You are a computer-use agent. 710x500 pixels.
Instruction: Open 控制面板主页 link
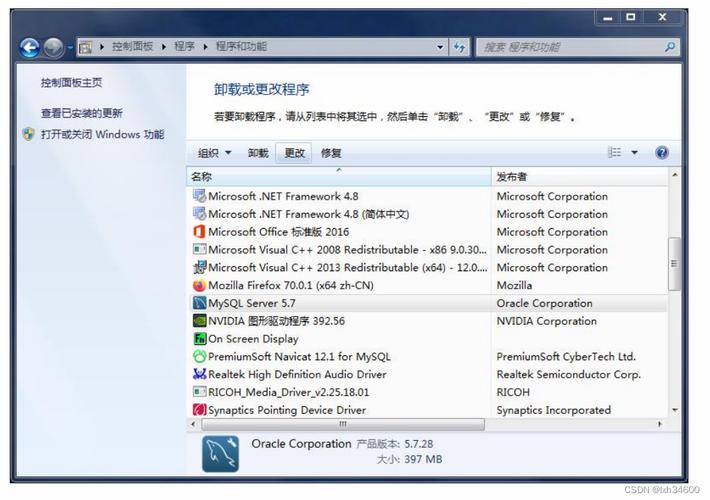tap(72, 82)
